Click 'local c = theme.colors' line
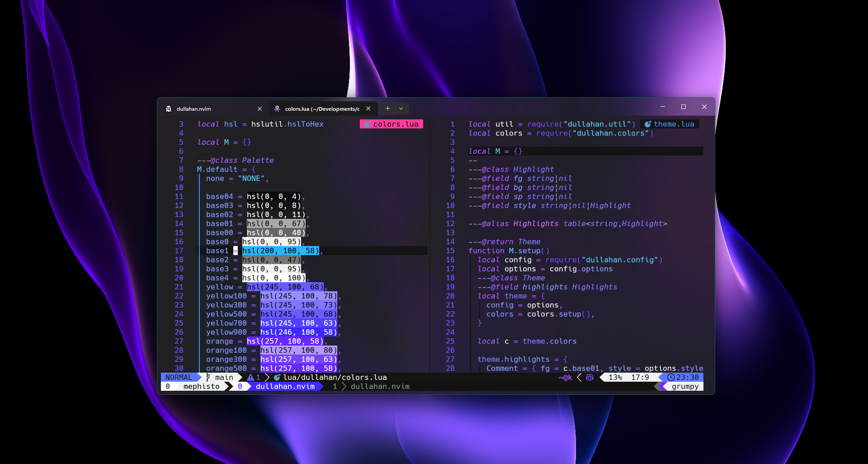 [527, 341]
